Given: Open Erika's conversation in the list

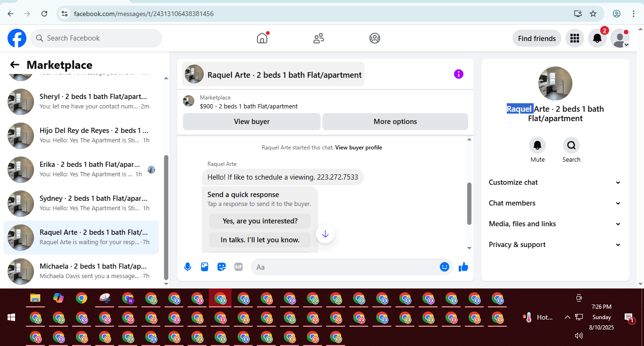Looking at the screenshot, I should 81,170.
